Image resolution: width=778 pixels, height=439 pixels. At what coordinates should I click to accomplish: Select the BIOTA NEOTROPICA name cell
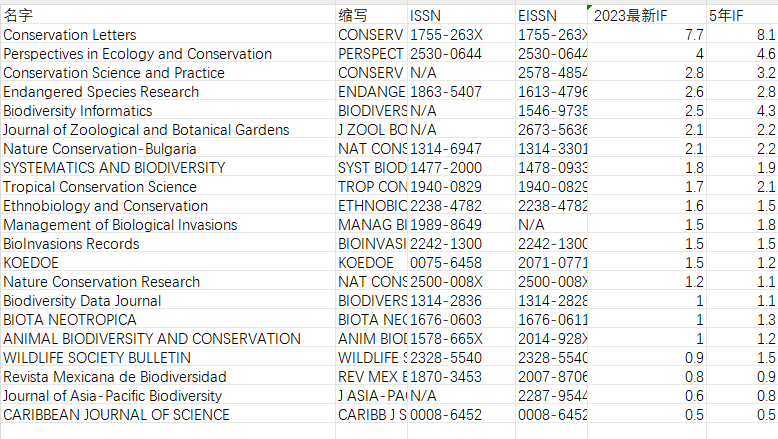168,320
